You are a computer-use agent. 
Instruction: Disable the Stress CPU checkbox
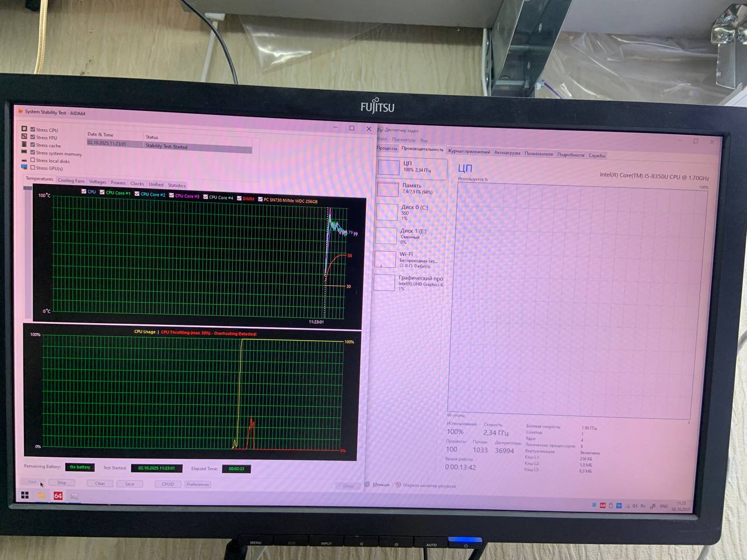[33, 129]
